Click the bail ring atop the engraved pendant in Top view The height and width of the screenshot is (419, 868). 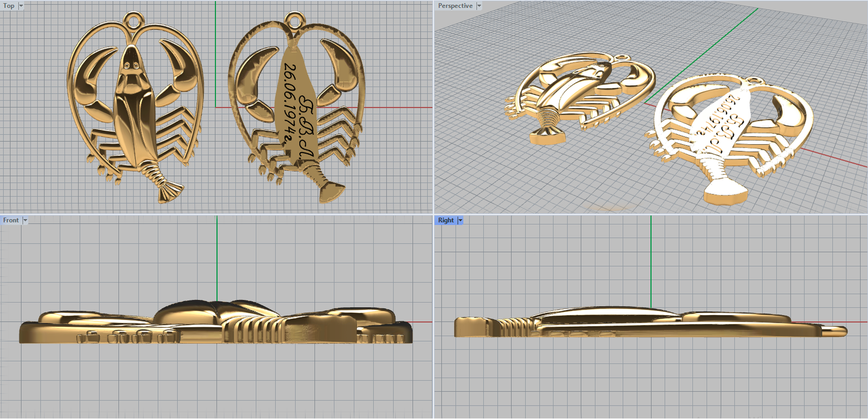point(293,23)
